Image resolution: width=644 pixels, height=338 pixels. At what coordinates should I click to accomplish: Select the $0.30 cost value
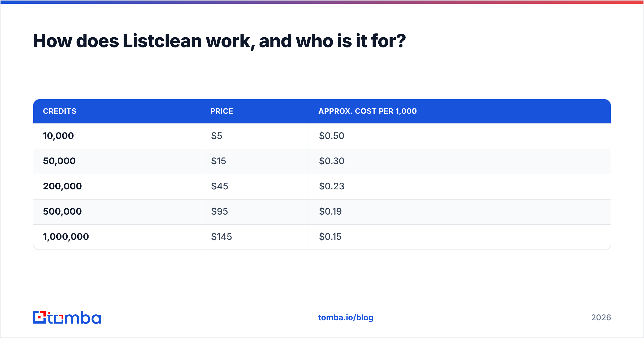331,161
